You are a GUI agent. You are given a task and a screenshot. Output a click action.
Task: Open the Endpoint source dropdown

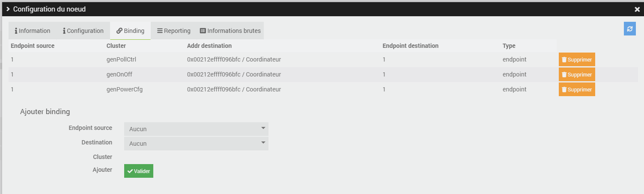(196, 129)
